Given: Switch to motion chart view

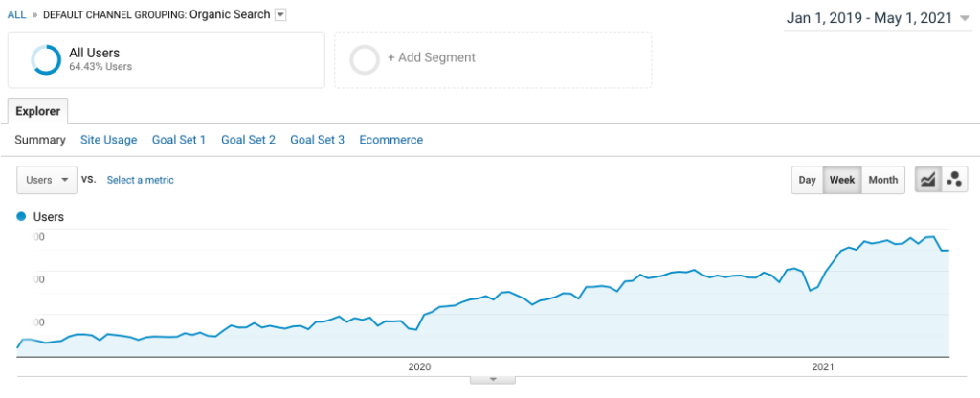Looking at the screenshot, I should click(x=954, y=180).
